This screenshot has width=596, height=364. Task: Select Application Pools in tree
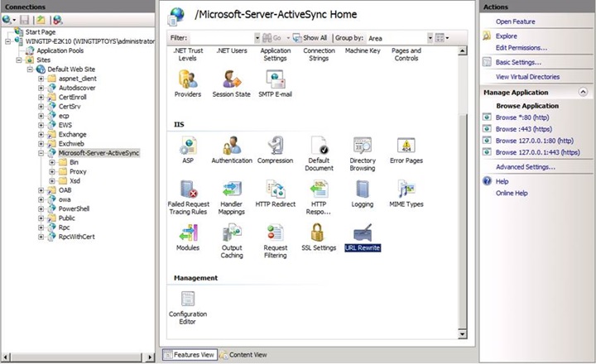click(60, 50)
